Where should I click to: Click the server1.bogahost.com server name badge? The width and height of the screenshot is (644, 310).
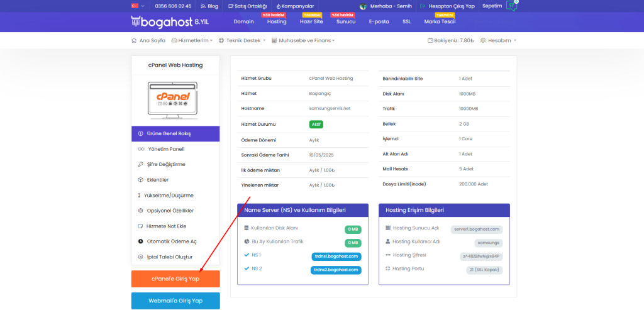477,230
